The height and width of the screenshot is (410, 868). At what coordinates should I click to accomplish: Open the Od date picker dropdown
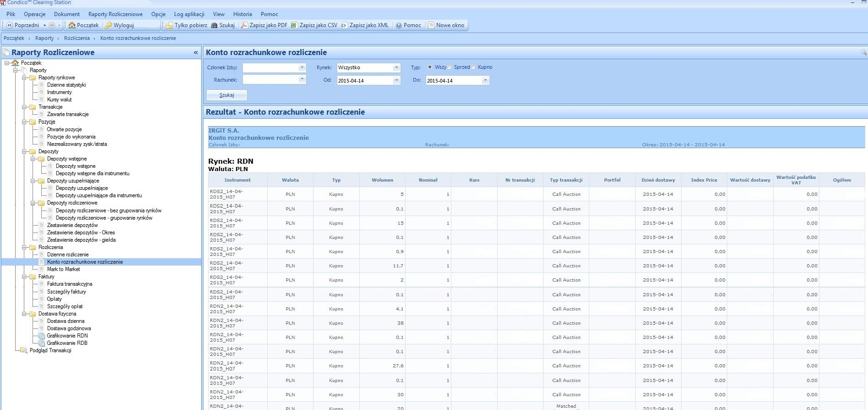coord(396,80)
